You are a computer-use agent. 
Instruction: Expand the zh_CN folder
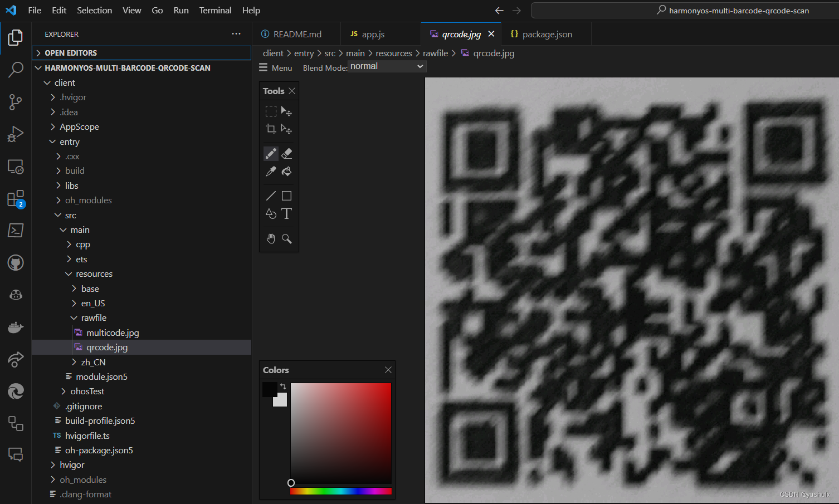142,362
